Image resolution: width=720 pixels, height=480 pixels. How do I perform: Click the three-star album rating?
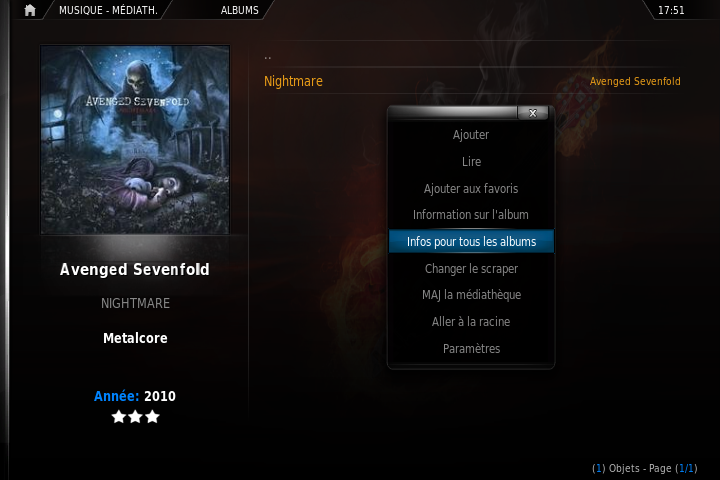135,417
